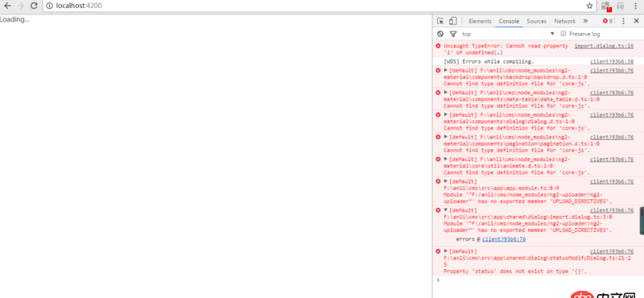Click the 'Loading...' page text
Viewport: 644px width, 298px height.
[x=14, y=19]
